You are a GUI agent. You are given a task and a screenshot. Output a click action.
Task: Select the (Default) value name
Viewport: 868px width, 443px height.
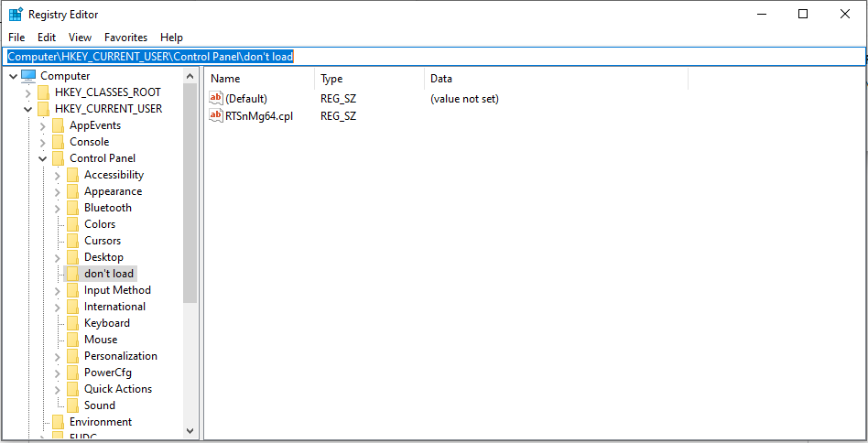pos(246,99)
